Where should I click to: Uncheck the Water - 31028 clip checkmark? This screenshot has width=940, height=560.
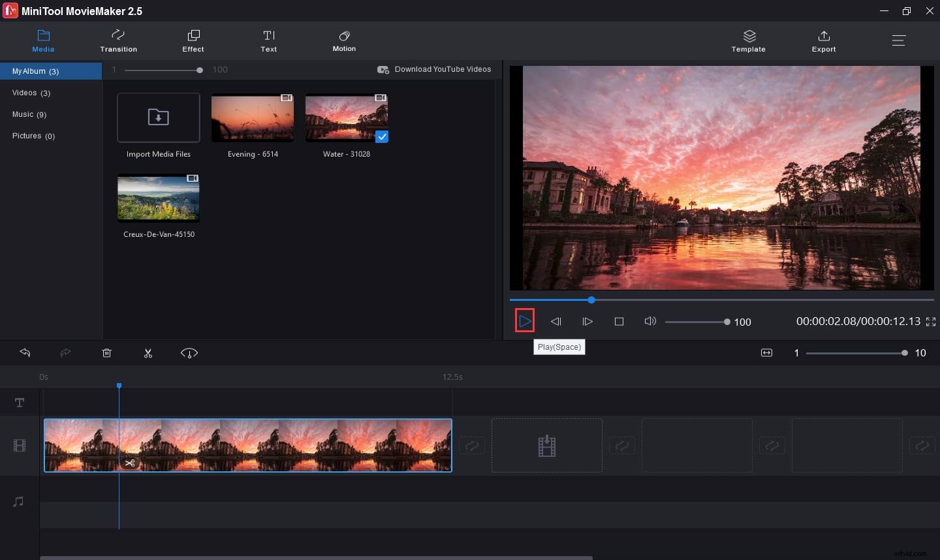(382, 136)
